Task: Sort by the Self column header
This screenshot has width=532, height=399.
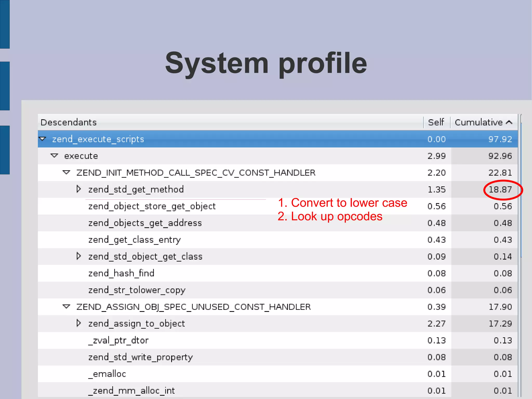Action: [x=436, y=122]
